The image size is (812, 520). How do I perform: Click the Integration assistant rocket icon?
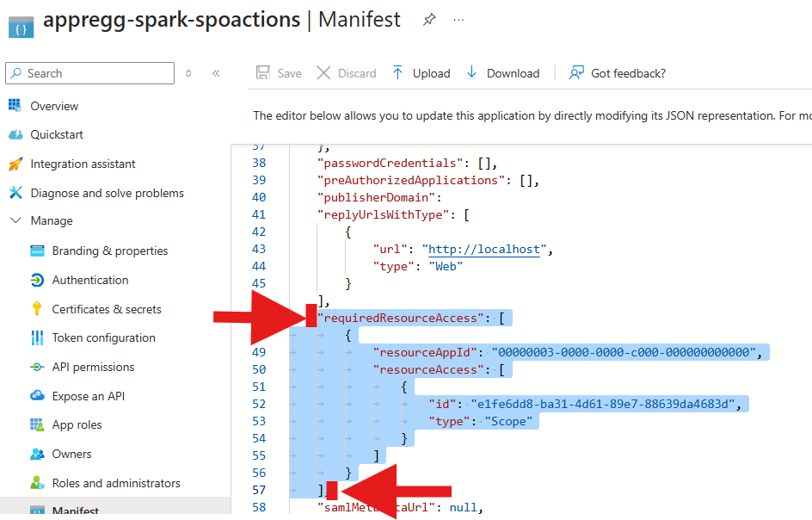[15, 164]
